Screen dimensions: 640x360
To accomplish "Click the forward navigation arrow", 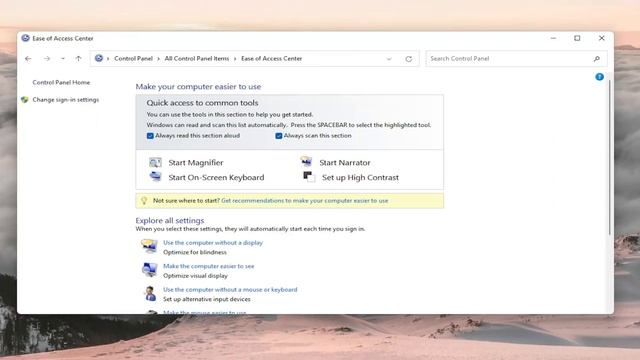I will (x=47, y=59).
